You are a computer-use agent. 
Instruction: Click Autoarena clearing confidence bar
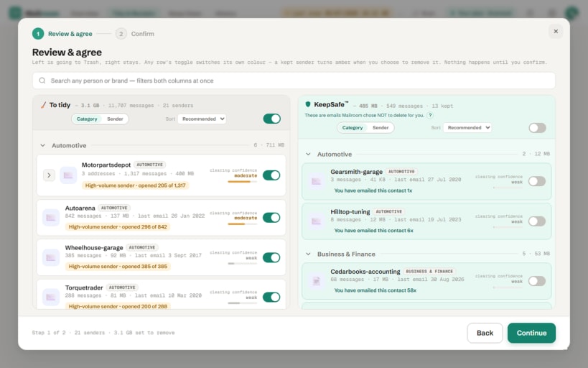[x=243, y=224]
